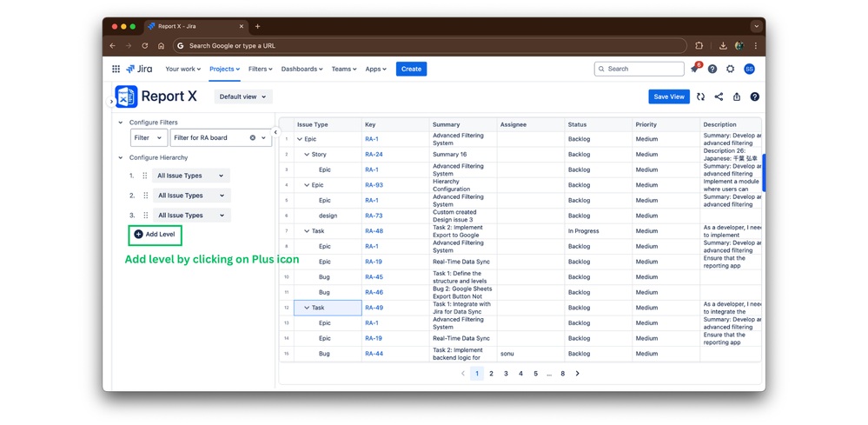This screenshot has height=425, width=868.
Task: Open the Jira app switcher grid icon
Action: coord(116,70)
